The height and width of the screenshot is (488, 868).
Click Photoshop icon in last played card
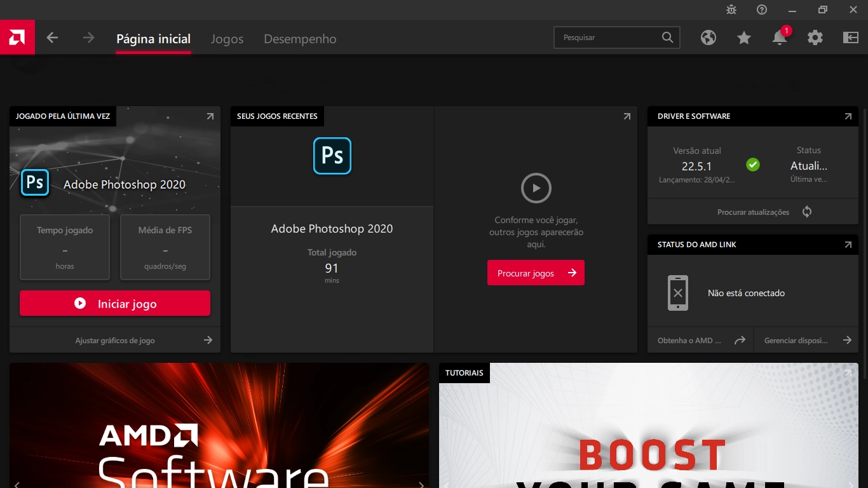(x=35, y=183)
